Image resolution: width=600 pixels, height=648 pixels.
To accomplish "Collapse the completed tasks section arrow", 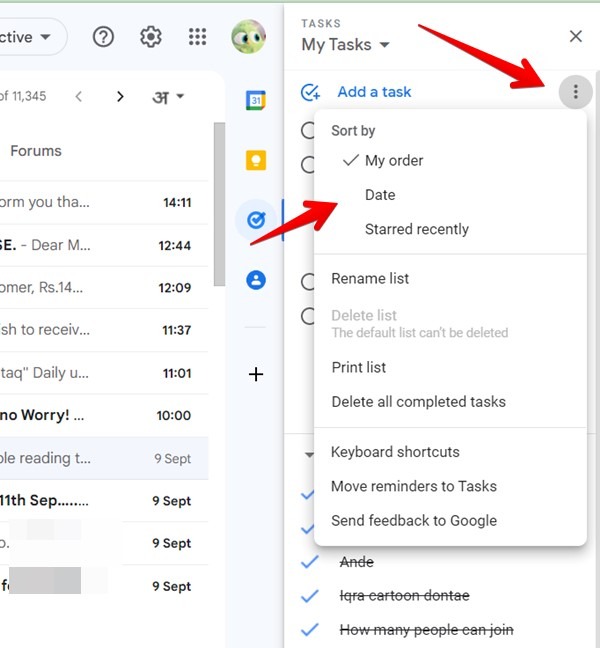I will 309,455.
